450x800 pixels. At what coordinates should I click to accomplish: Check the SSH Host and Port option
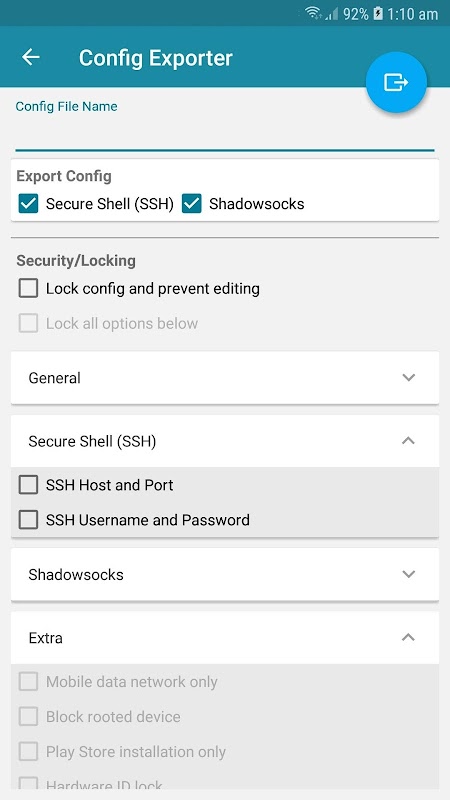pos(28,485)
